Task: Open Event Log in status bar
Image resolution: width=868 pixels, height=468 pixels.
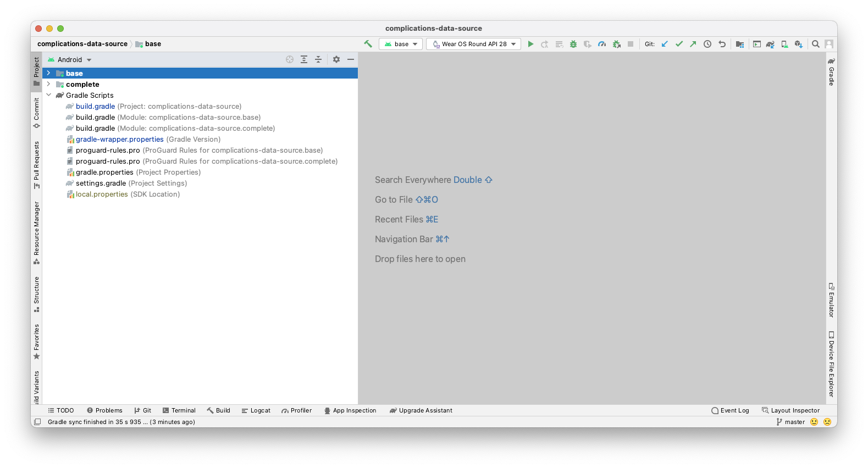Action: tap(730, 410)
